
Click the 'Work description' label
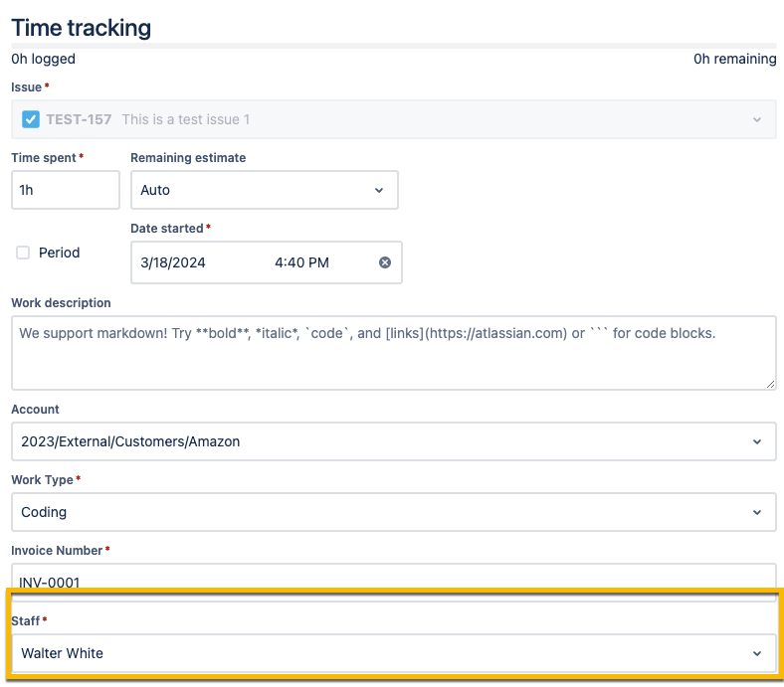coord(61,303)
